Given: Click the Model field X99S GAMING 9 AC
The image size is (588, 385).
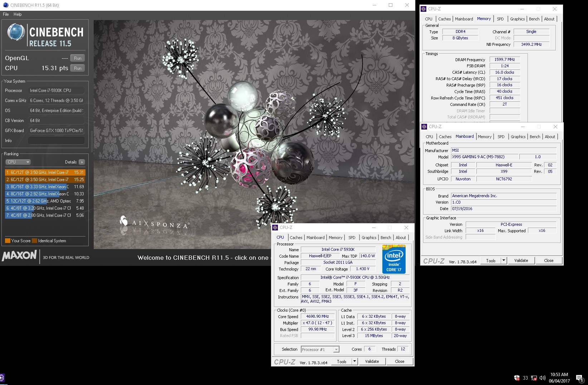Looking at the screenshot, I should (x=484, y=157).
